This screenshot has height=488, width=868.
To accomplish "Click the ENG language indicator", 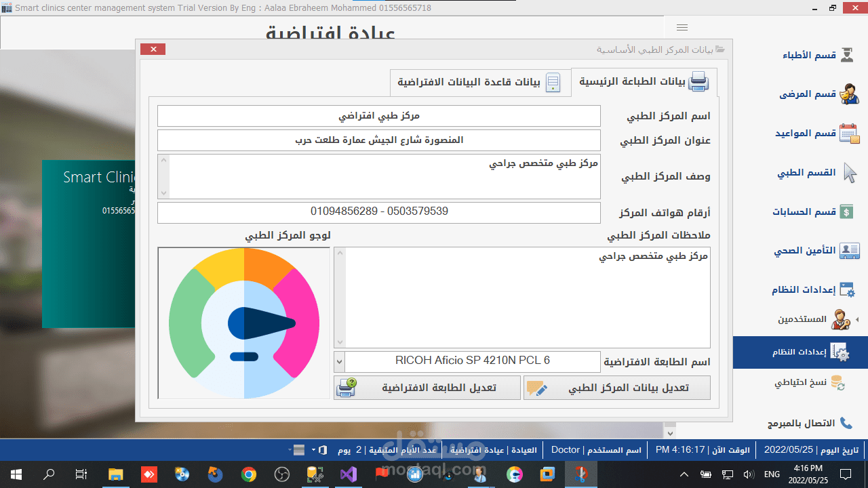I will pyautogui.click(x=772, y=474).
